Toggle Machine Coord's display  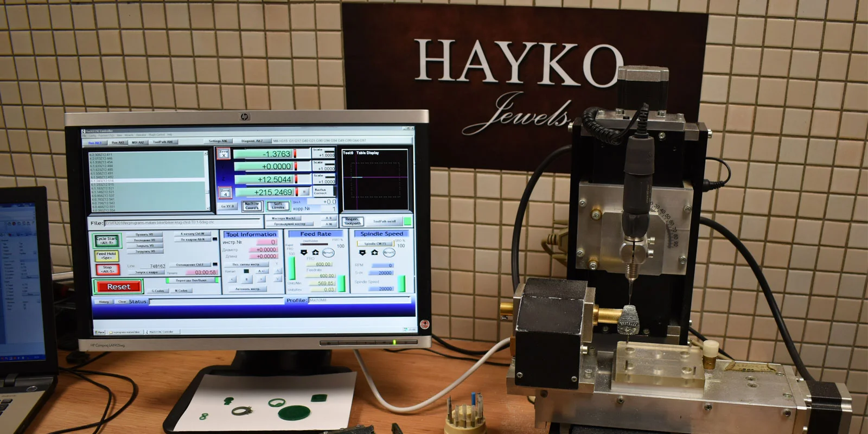(252, 206)
